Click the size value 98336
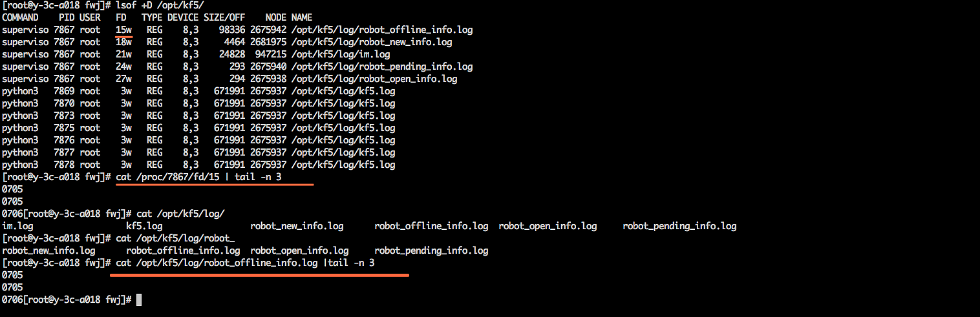The width and height of the screenshot is (980, 317). [x=232, y=30]
